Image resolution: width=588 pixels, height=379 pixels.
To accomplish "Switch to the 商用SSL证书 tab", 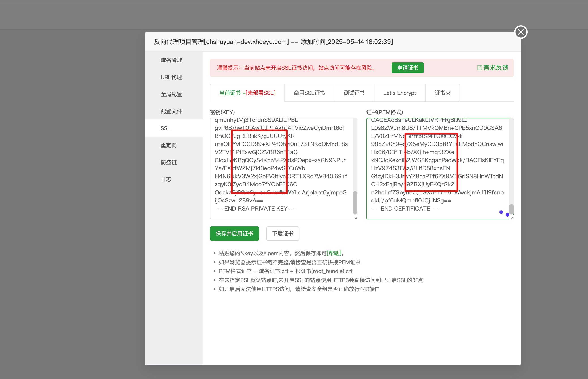I will [309, 93].
